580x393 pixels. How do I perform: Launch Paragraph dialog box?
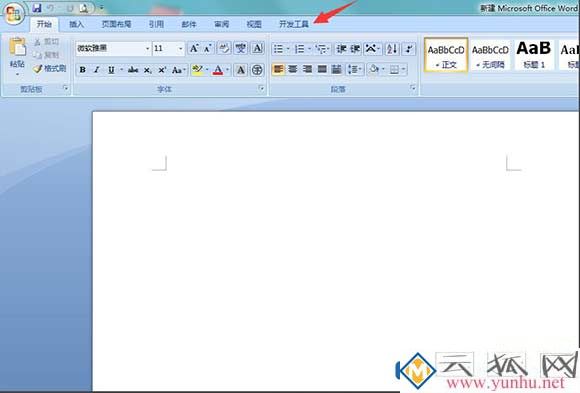pyautogui.click(x=412, y=88)
